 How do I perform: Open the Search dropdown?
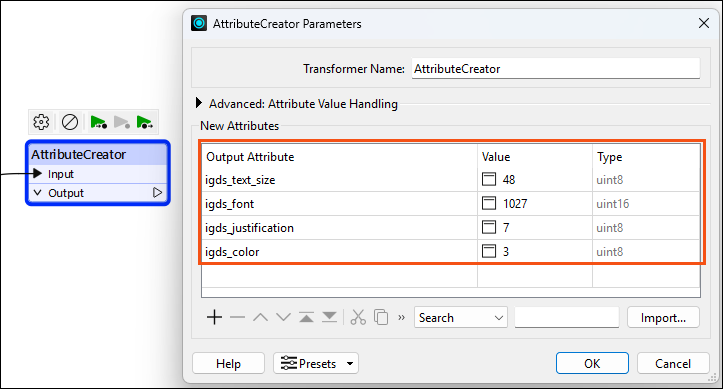click(x=461, y=318)
